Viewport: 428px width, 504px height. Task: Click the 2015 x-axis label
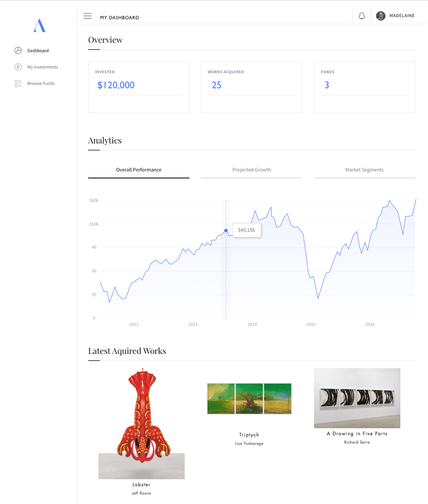pos(311,324)
